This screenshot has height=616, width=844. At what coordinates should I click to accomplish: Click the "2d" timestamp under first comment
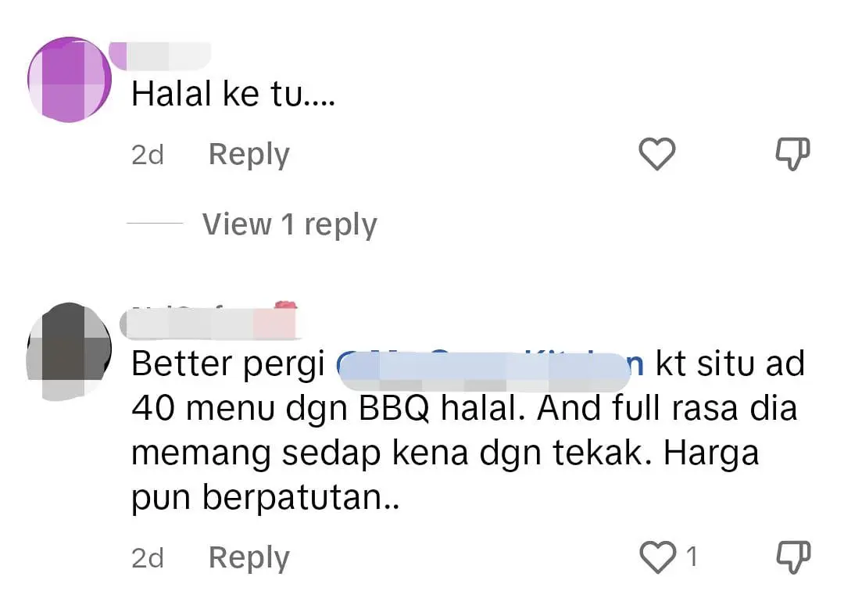tap(148, 155)
